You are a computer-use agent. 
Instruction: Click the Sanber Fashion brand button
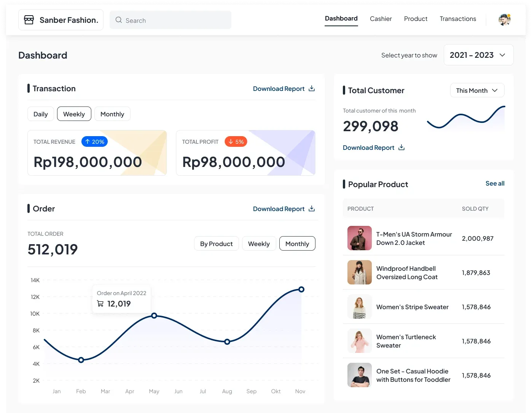tap(61, 20)
